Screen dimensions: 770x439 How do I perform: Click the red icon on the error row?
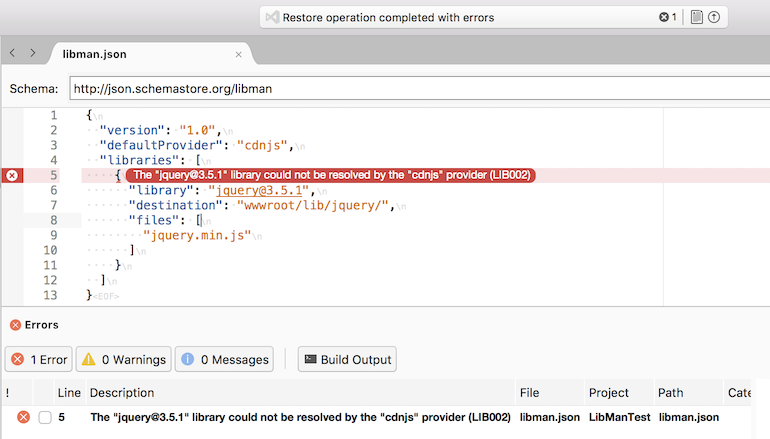coord(23,417)
